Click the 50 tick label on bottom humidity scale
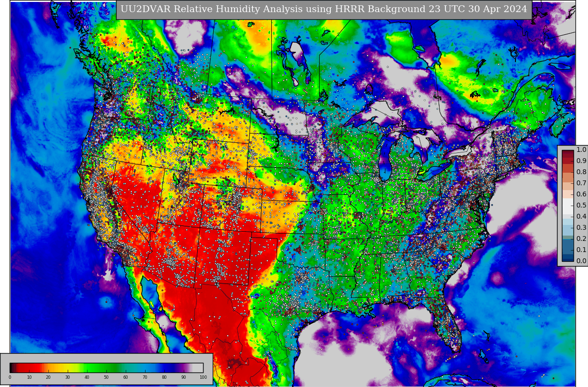Image resolution: width=588 pixels, height=387 pixels. [x=106, y=377]
